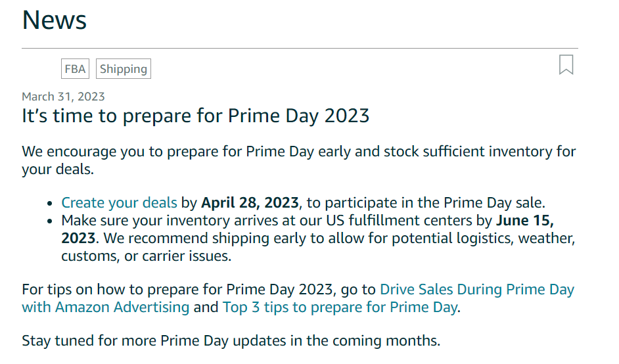The width and height of the screenshot is (619, 364).
Task: Click the bold April 28, 2023 deadline
Action: click(250, 202)
